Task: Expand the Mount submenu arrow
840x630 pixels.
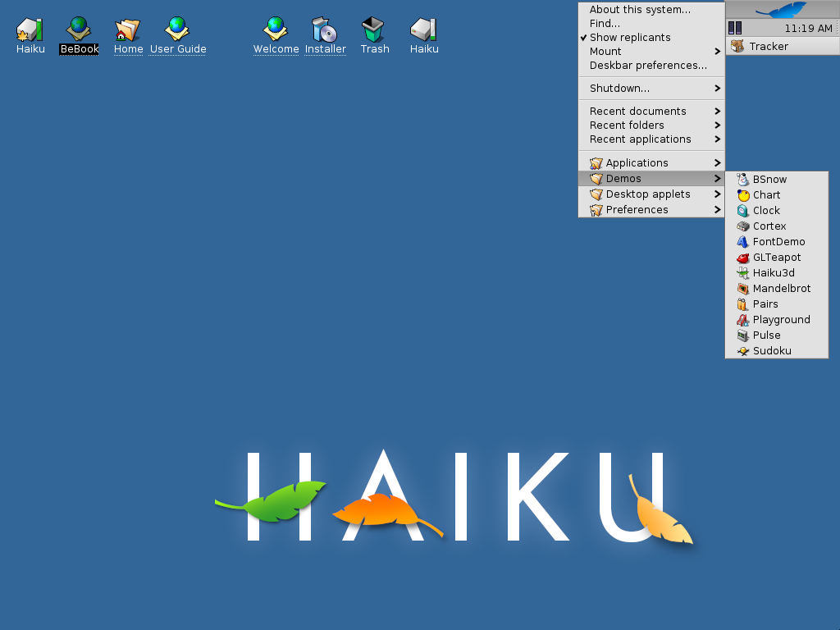Action: (717, 52)
